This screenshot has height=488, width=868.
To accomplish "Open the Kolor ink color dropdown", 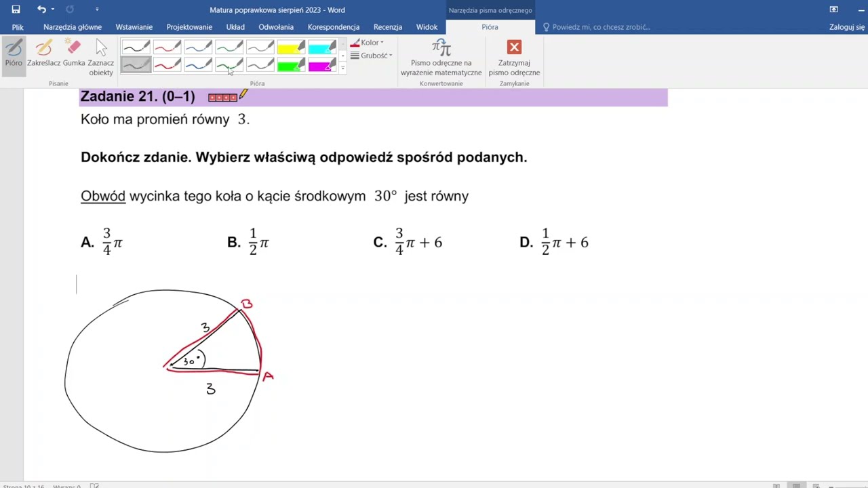I will tap(367, 43).
